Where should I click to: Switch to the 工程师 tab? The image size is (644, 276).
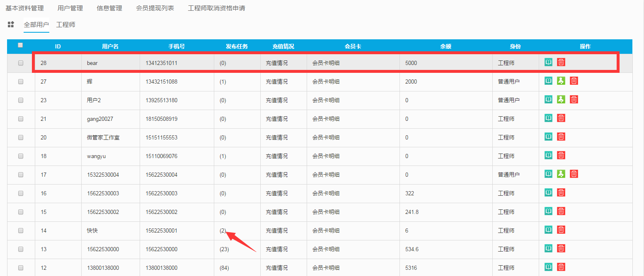click(x=66, y=25)
